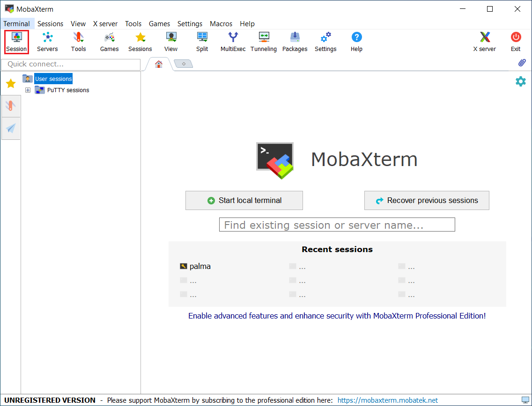Open the View menu
Viewport: 532px width, 406px height.
click(x=78, y=24)
